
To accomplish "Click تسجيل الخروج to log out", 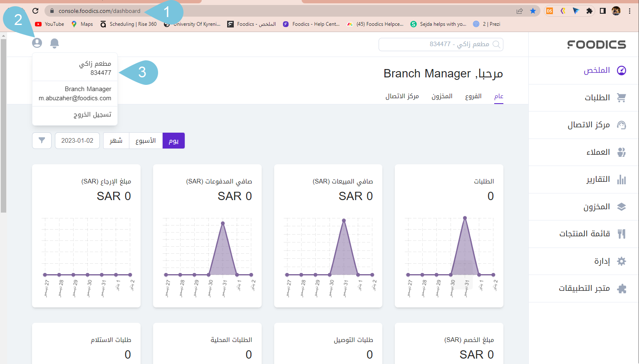I will point(92,114).
